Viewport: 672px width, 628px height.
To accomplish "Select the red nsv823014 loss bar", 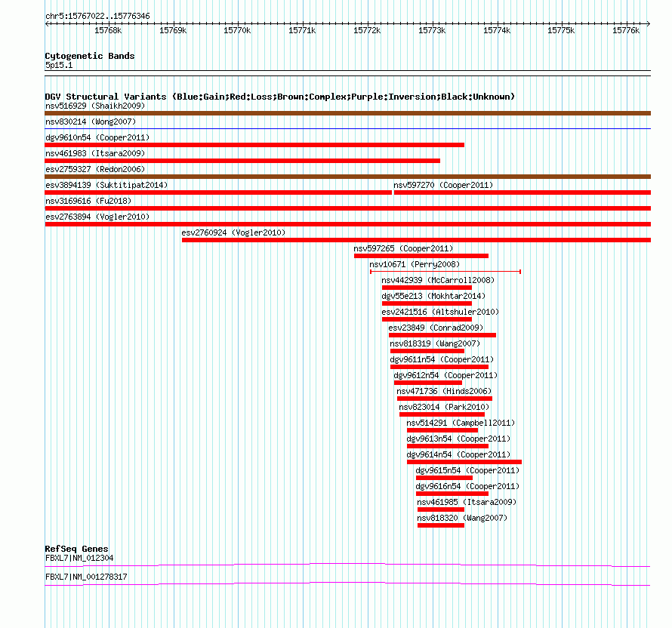I will [x=442, y=414].
